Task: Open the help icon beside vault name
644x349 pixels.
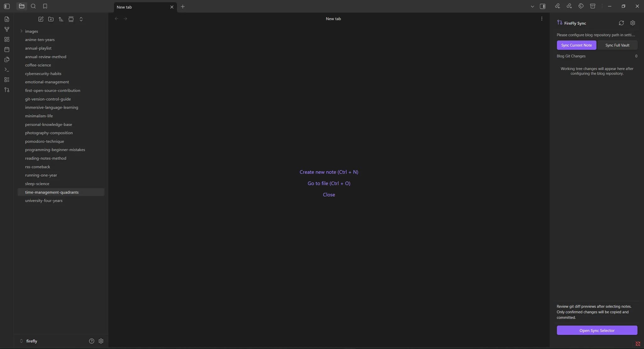Action: click(x=92, y=341)
